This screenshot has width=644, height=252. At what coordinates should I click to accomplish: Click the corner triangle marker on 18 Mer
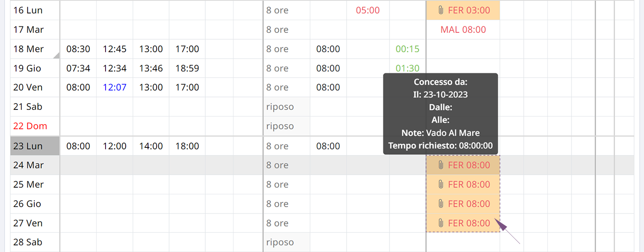pyautogui.click(x=57, y=56)
